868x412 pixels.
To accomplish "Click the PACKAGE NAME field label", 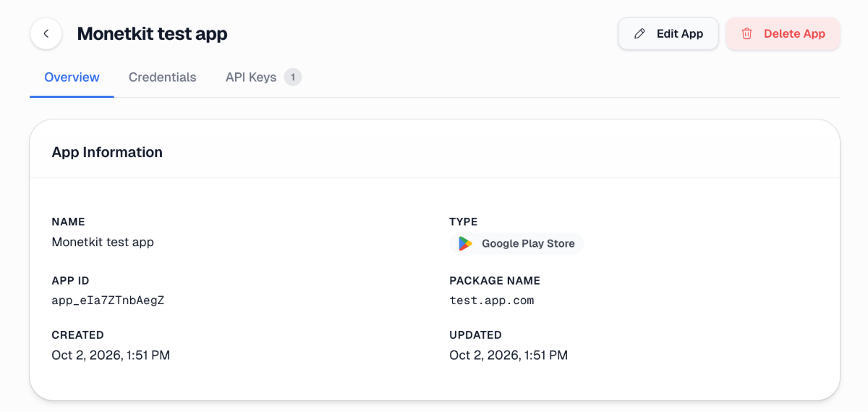I will coord(495,280).
